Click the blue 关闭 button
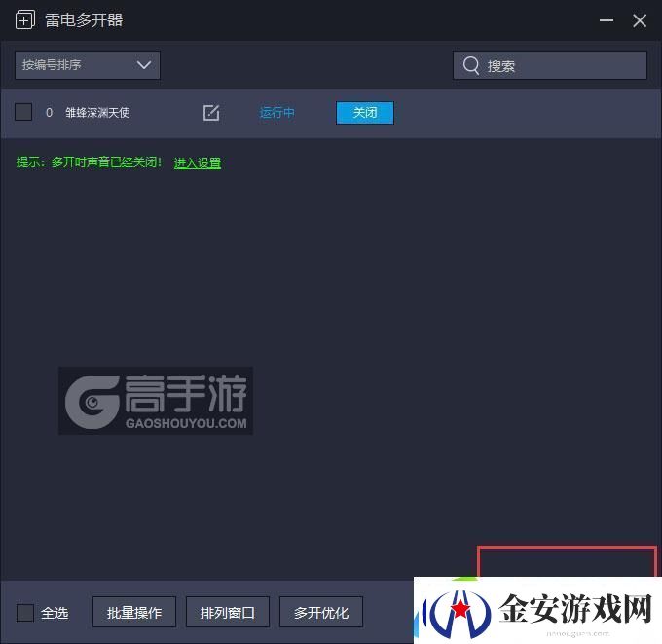This screenshot has width=662, height=644. pos(365,113)
